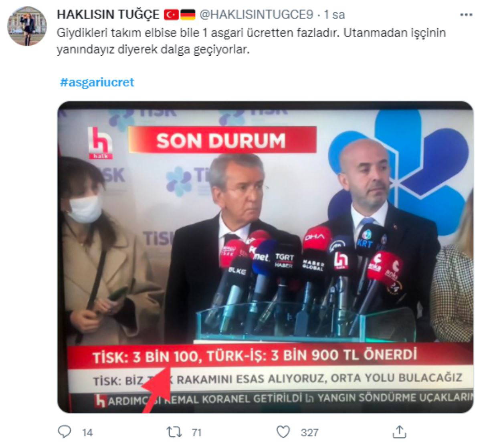481x448 pixels.
Task: Click the Turkish flag emoji
Action: pyautogui.click(x=171, y=15)
